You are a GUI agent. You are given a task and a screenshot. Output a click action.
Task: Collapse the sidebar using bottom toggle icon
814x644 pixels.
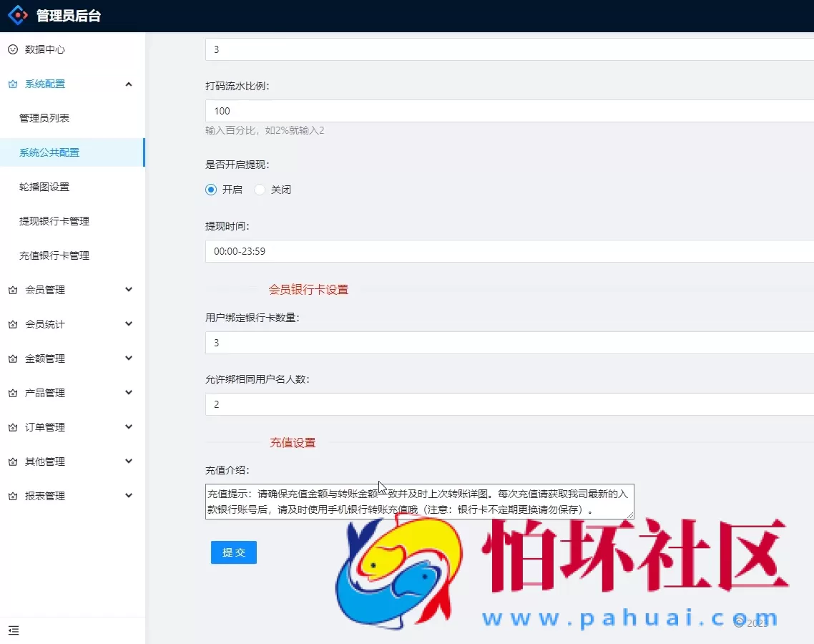14,630
